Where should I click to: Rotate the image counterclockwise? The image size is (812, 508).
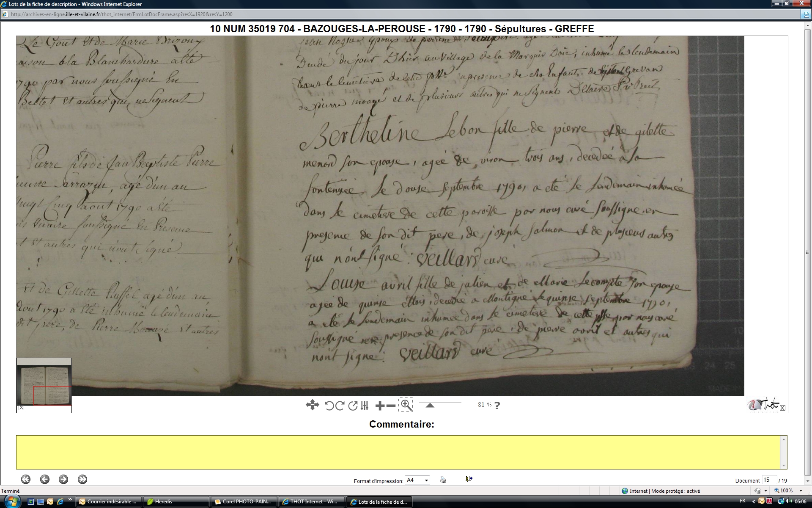[x=329, y=406]
